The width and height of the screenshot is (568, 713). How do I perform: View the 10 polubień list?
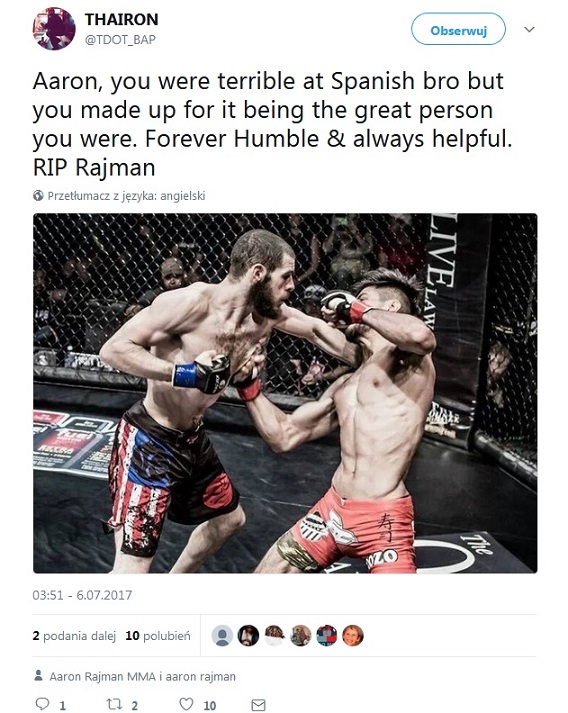click(x=158, y=636)
